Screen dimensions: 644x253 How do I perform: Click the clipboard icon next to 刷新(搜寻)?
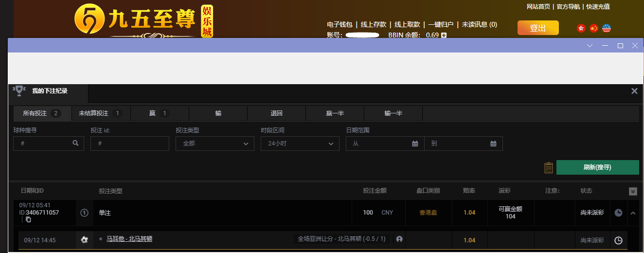549,167
